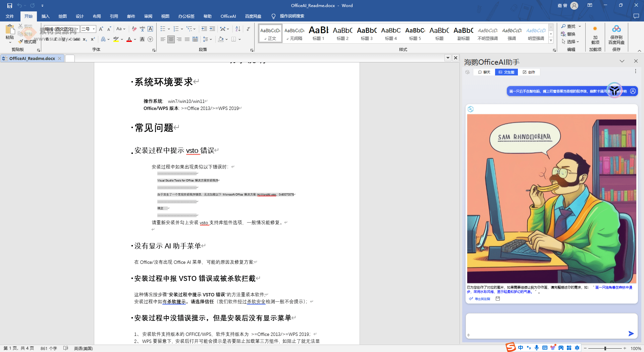Switch Sogou input between 中 and 英
644x352 pixels.
pos(521,348)
